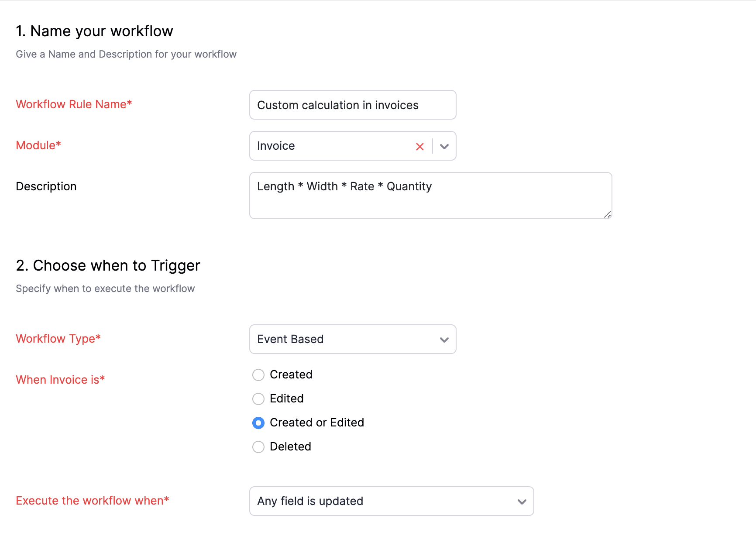Click the 'Choose when to Trigger' heading
Screen dimensions: 756x536
[108, 265]
